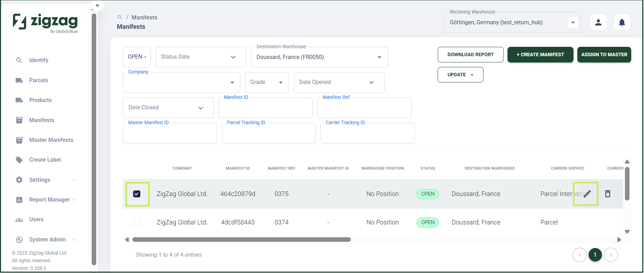Click the edit pencil icon for manifest 0375
The image size is (644, 273).
click(x=587, y=194)
